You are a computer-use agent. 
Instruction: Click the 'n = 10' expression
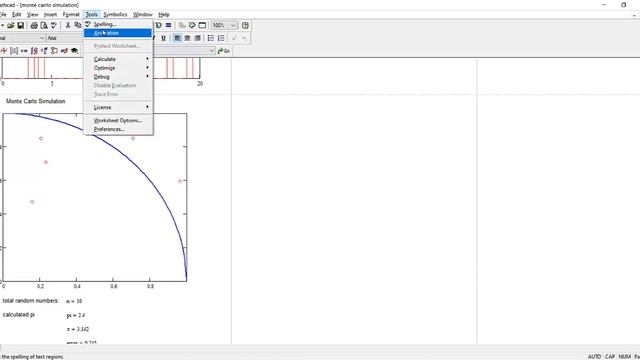coord(74,301)
